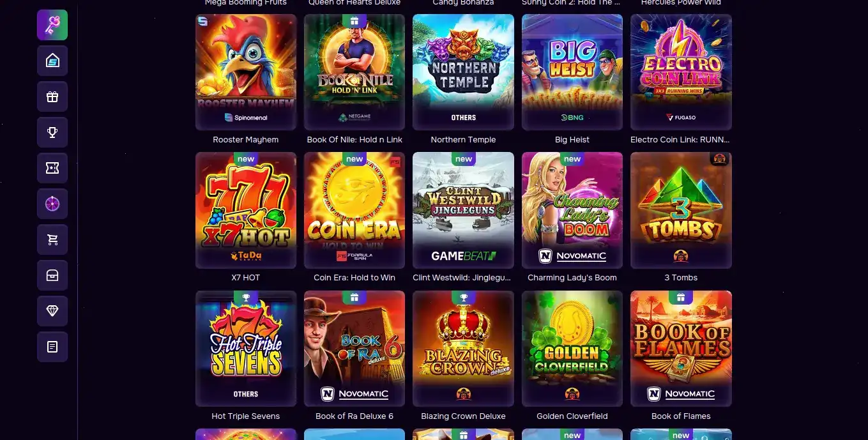Open the gift box bonuses icon
This screenshot has height=440, width=868.
click(x=52, y=96)
